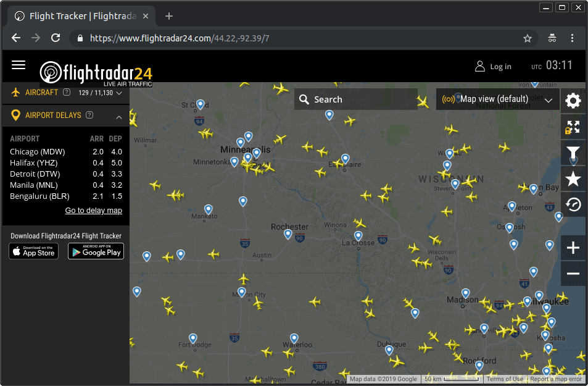Bookmark this page with address bar star

pos(528,38)
